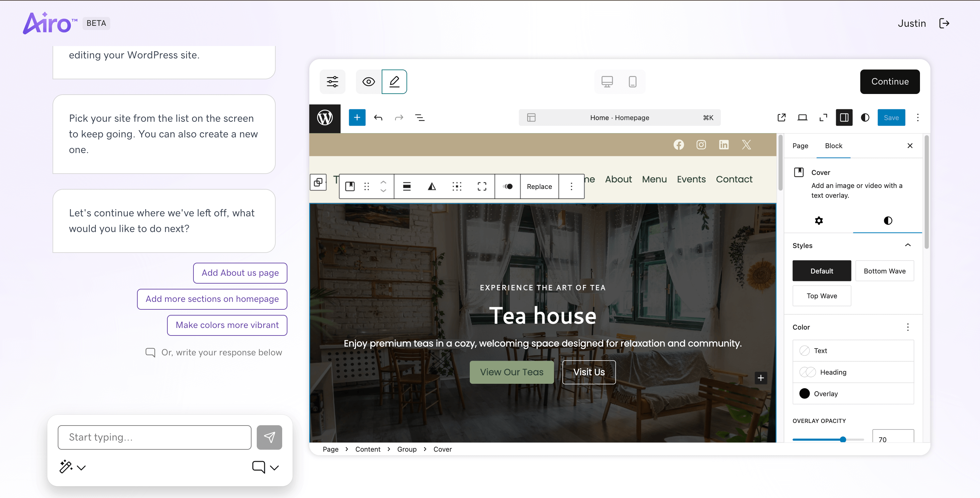
Task: Click the undo arrow in the editor toolbar
Action: click(378, 117)
